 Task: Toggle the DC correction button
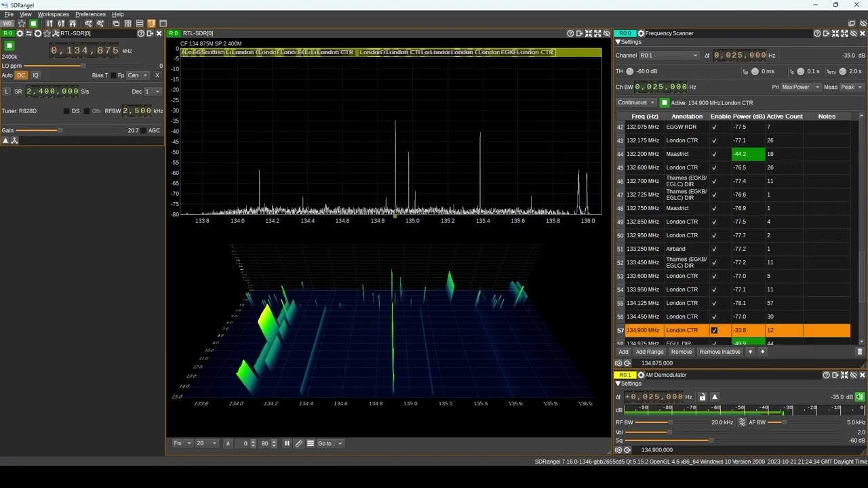pos(21,75)
